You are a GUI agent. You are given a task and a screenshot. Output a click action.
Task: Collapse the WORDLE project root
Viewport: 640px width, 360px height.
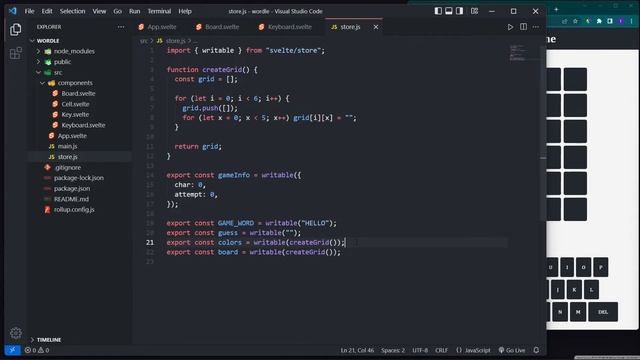[x=48, y=41]
